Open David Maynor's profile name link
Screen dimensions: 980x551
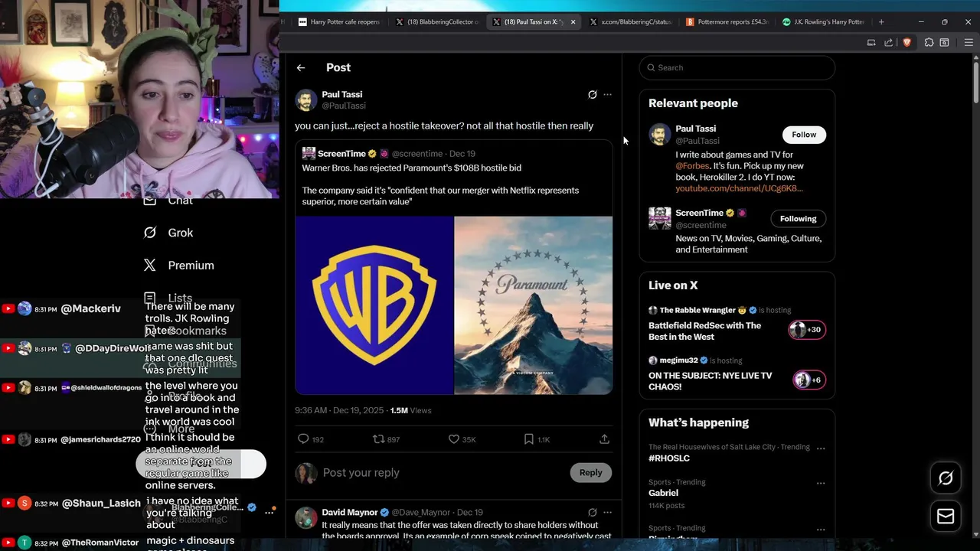pyautogui.click(x=350, y=513)
